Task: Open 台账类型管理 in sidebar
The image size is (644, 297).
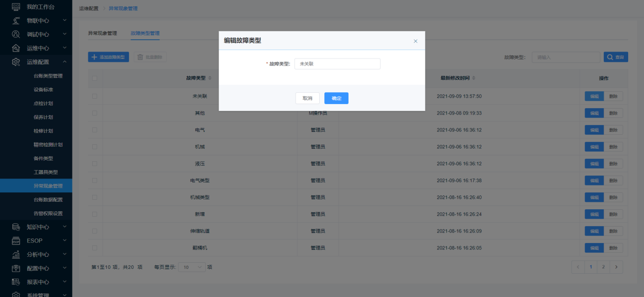Action: [x=48, y=76]
